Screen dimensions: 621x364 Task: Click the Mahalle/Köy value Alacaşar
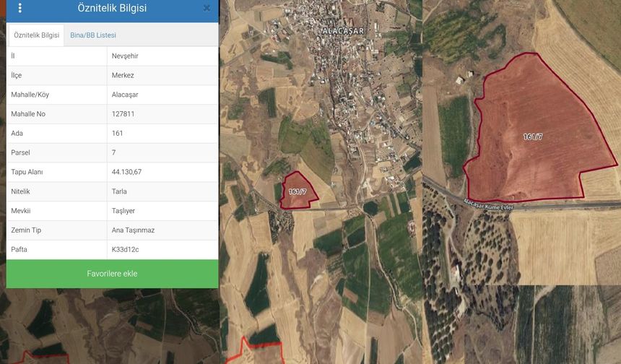point(125,95)
